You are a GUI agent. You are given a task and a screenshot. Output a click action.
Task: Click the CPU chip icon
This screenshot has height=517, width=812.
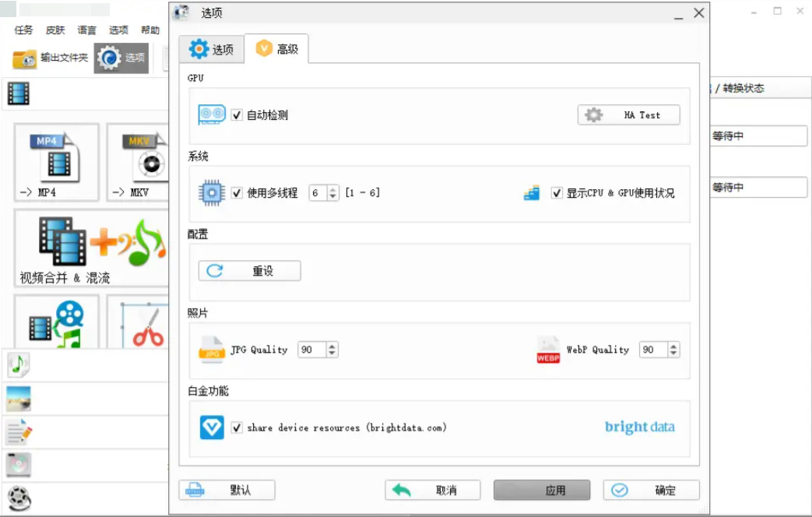pyautogui.click(x=212, y=193)
